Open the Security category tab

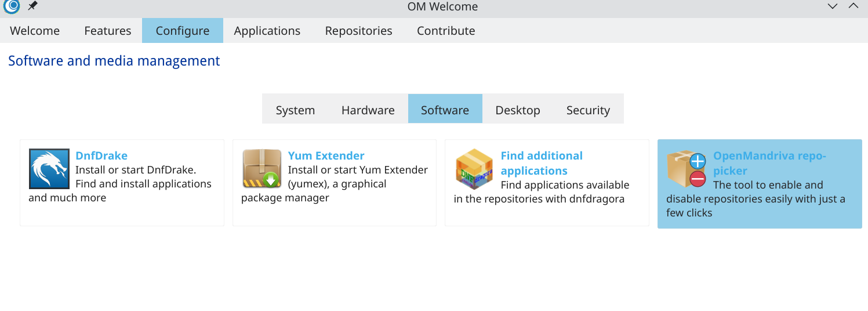588,110
